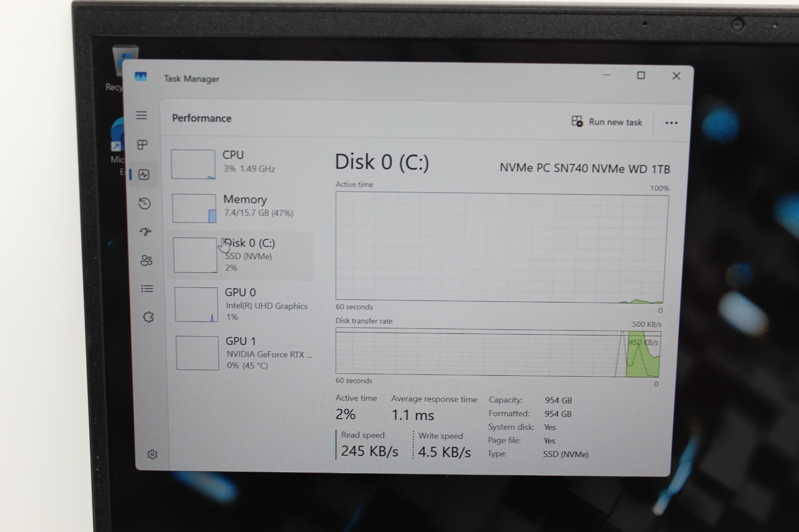Image resolution: width=799 pixels, height=532 pixels.
Task: Click the CPU mini graph thumbnail
Action: [193, 164]
